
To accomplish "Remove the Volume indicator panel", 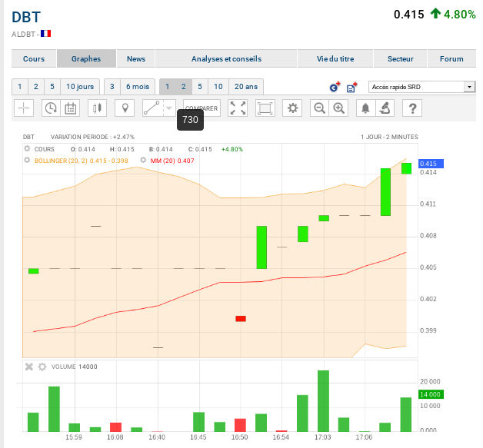I will click(29, 367).
